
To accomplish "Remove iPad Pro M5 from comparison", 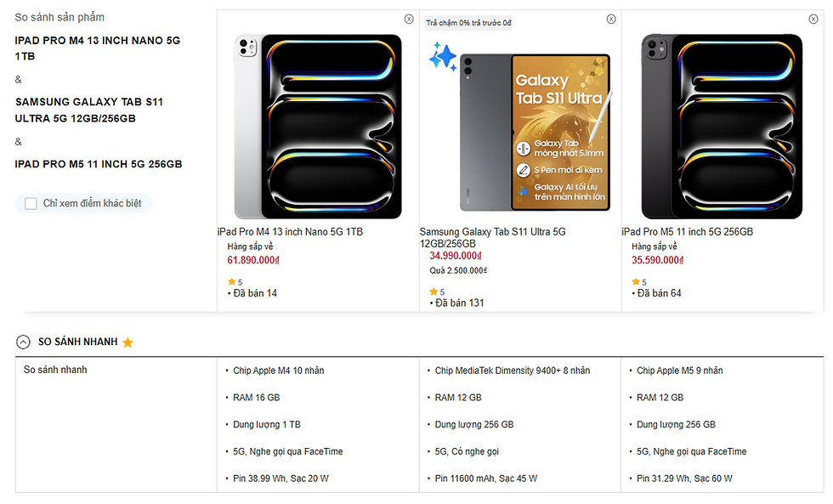I will (x=813, y=20).
